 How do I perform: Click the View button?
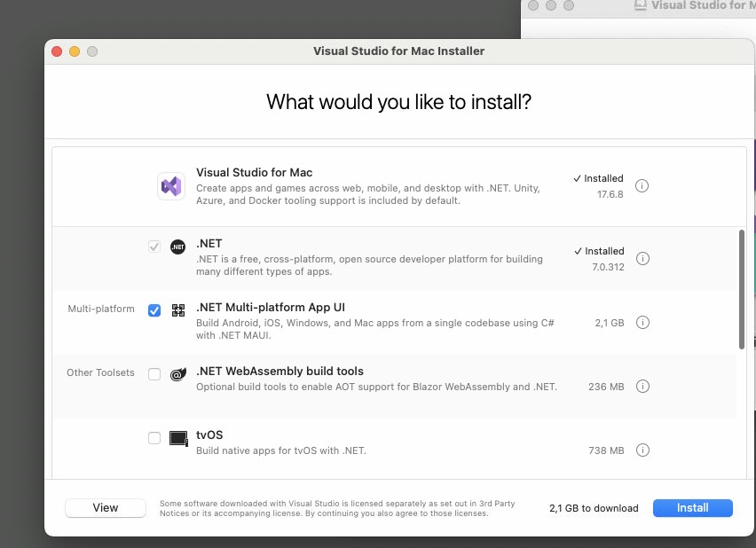coord(106,508)
